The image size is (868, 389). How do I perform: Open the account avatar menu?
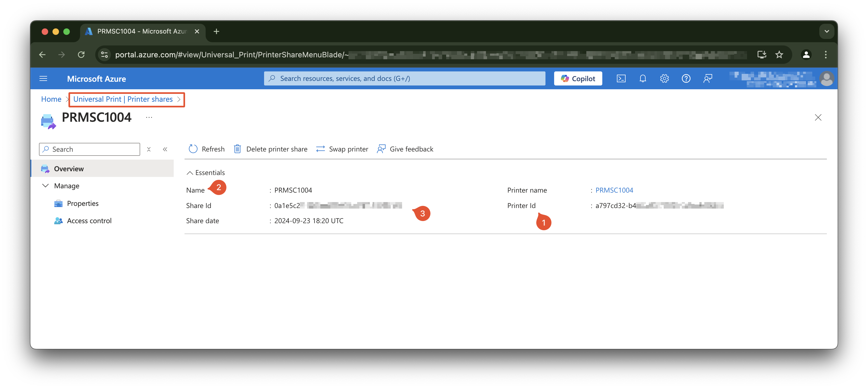826,78
